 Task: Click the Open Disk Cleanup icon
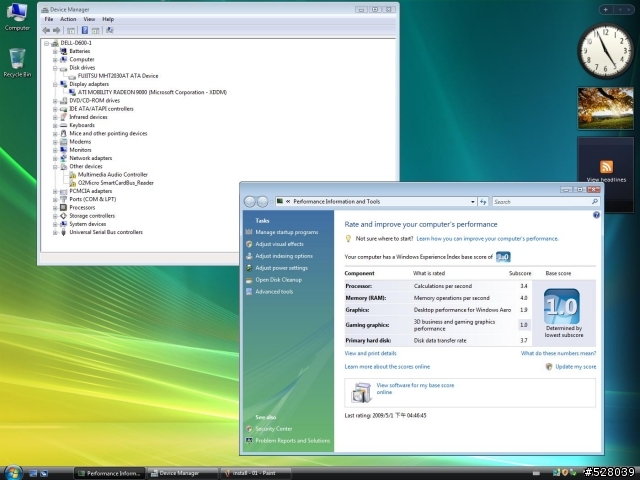point(249,280)
